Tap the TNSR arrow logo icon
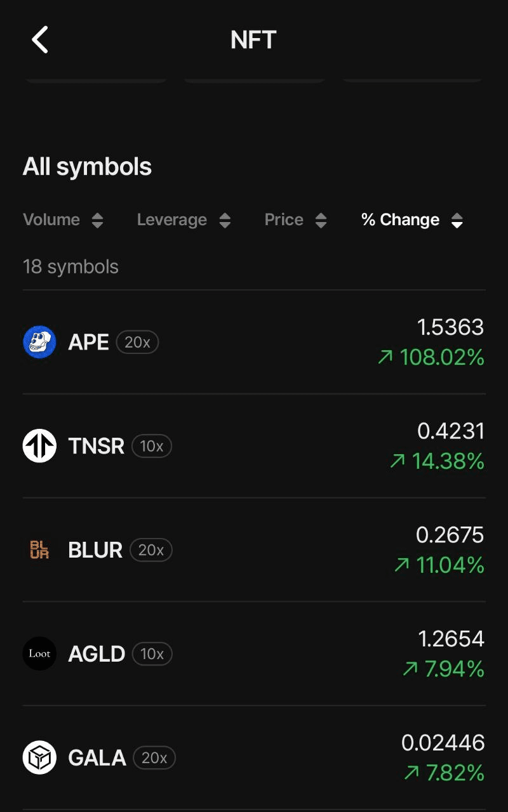 coord(39,446)
